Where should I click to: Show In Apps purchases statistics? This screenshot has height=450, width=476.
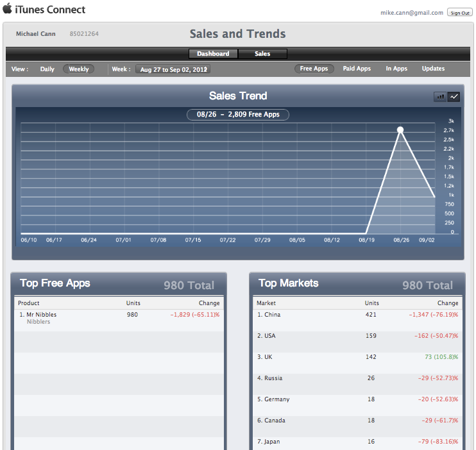point(396,69)
